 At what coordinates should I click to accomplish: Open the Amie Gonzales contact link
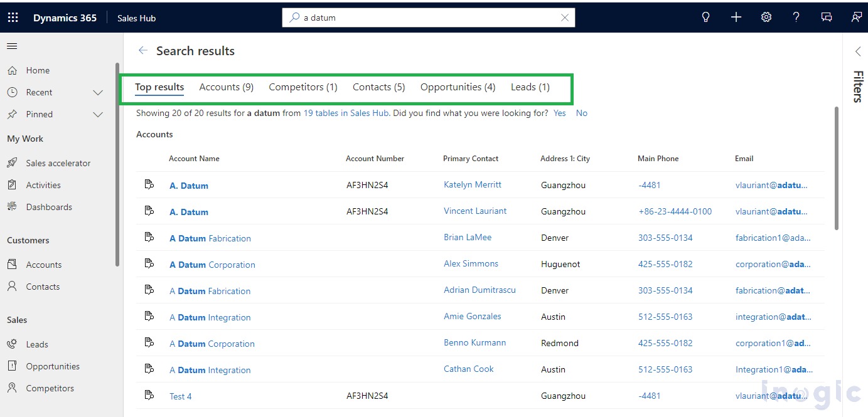pos(473,317)
